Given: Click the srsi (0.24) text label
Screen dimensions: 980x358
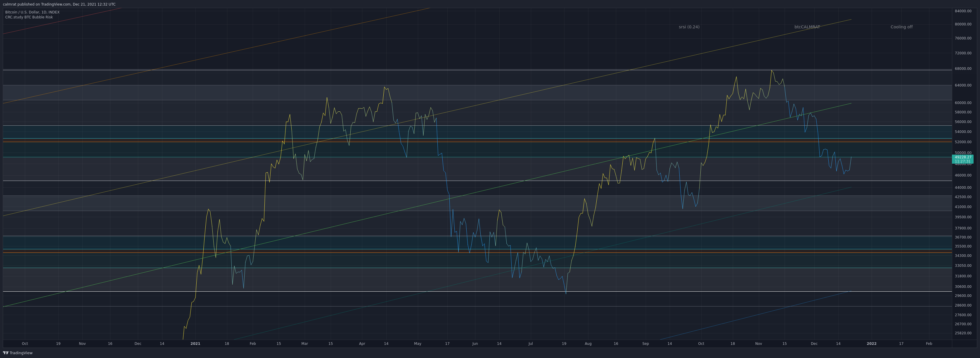Looking at the screenshot, I should pos(689,27).
